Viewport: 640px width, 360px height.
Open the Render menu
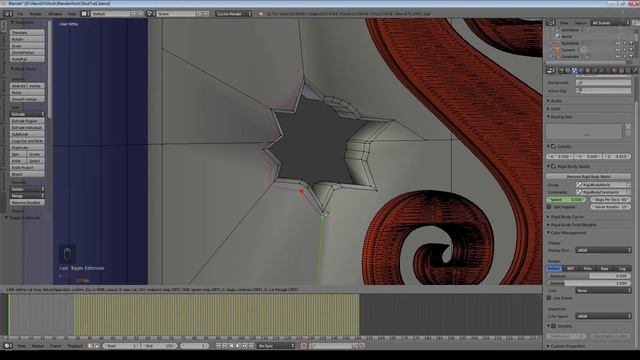tap(36, 13)
